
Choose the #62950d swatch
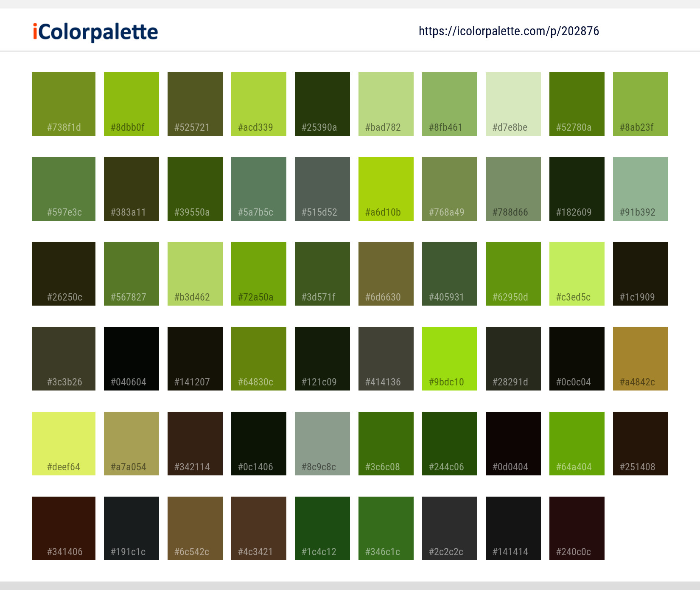pos(513,274)
